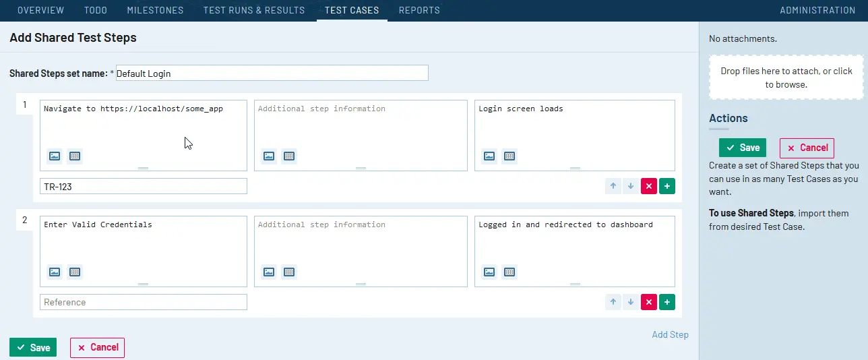Open Test Runs & Results tab
This screenshot has height=360, width=868.
[254, 10]
